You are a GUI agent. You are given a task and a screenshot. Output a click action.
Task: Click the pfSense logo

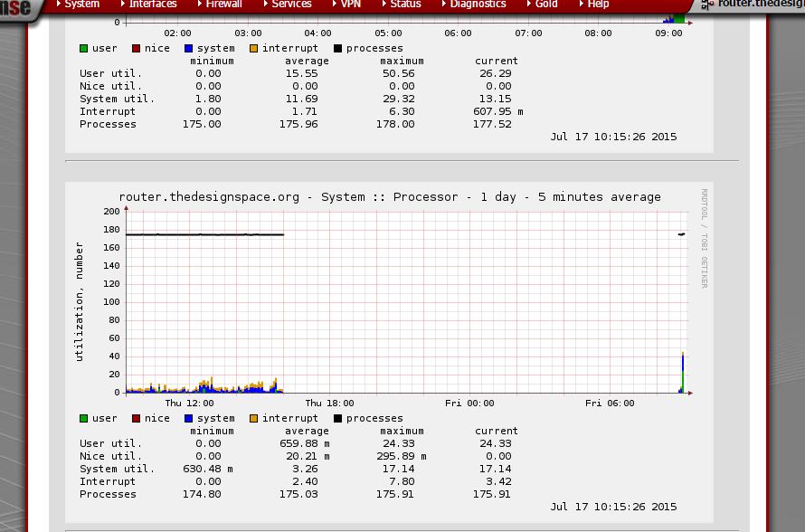pos(16,8)
